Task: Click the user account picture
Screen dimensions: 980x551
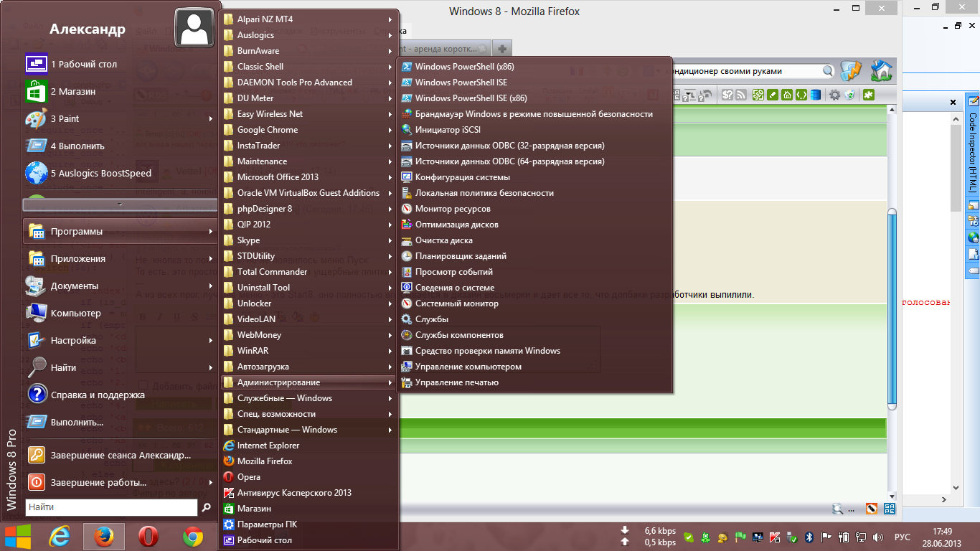Action: coord(194,29)
